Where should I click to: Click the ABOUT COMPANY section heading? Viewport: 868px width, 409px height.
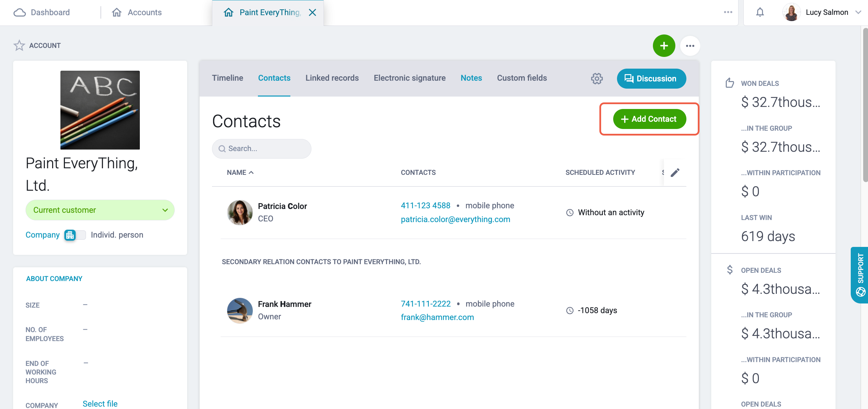coord(54,279)
